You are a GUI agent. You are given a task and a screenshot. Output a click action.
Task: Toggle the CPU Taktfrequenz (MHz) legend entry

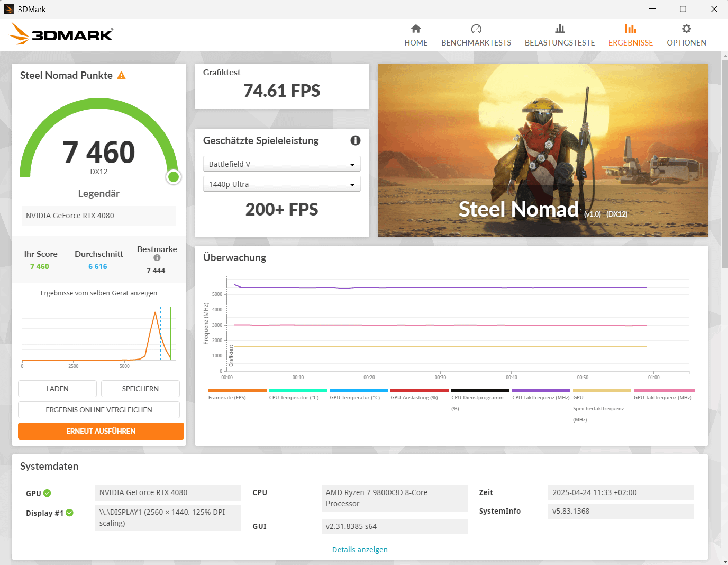coord(541,395)
